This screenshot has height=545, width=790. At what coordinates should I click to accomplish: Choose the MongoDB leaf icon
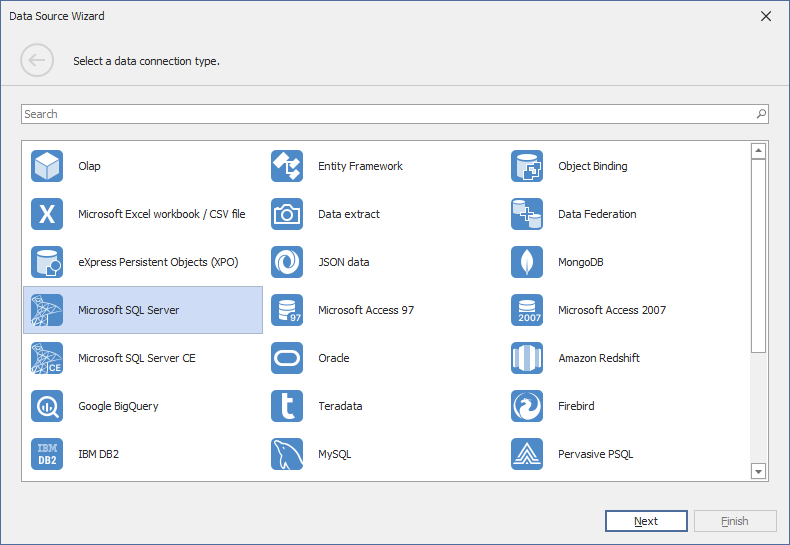coord(526,262)
